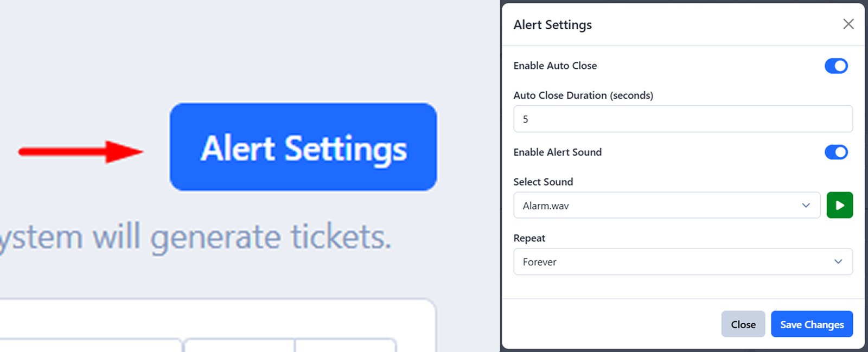Image resolution: width=868 pixels, height=352 pixels.
Task: Click the "Auto Close Duration (seconds)" label
Action: click(583, 95)
